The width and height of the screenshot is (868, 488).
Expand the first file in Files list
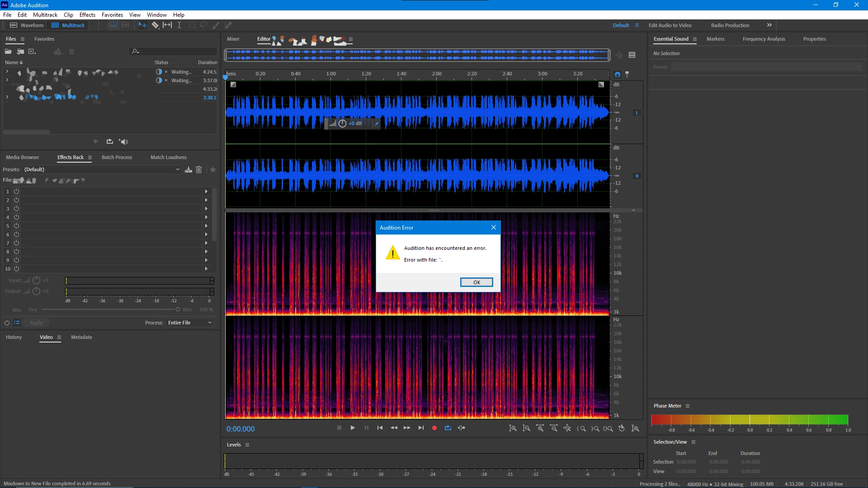click(7, 71)
